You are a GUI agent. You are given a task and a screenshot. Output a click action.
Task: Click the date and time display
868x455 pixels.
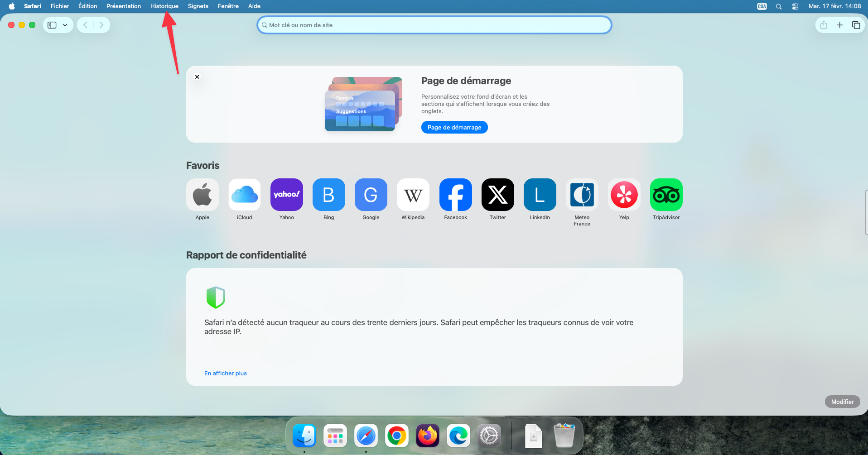coord(834,6)
